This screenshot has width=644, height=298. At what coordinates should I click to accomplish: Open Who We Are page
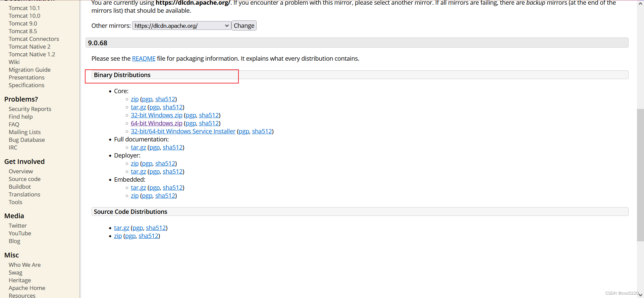coord(24,265)
